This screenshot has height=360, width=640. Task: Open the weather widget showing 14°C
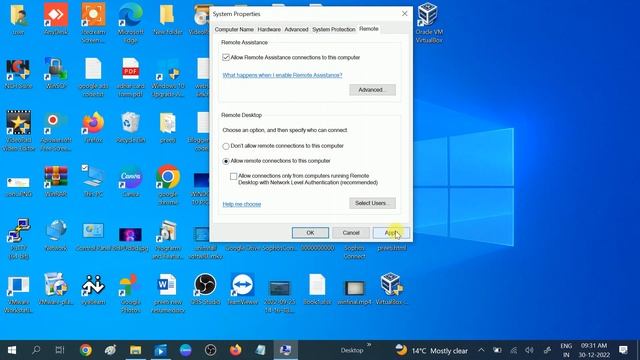(x=432, y=350)
